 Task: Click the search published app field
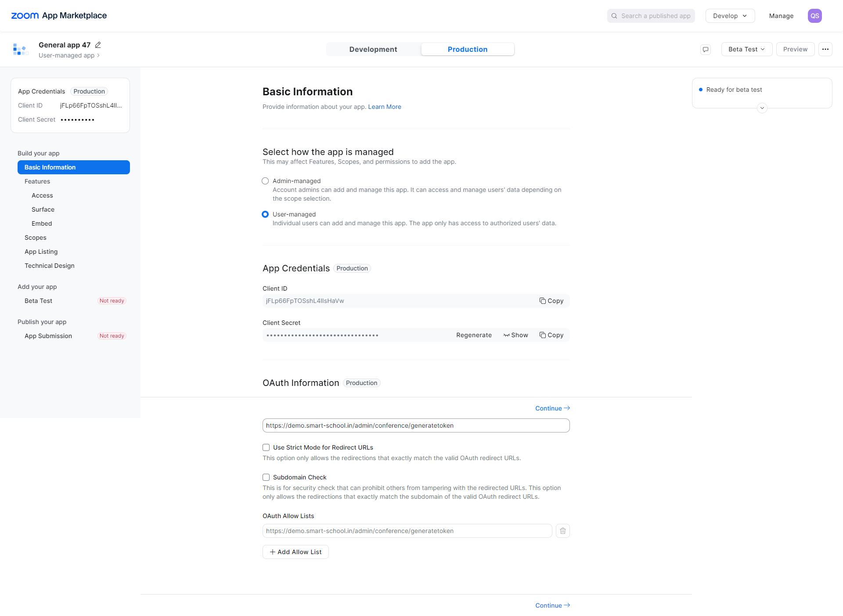[x=651, y=15]
